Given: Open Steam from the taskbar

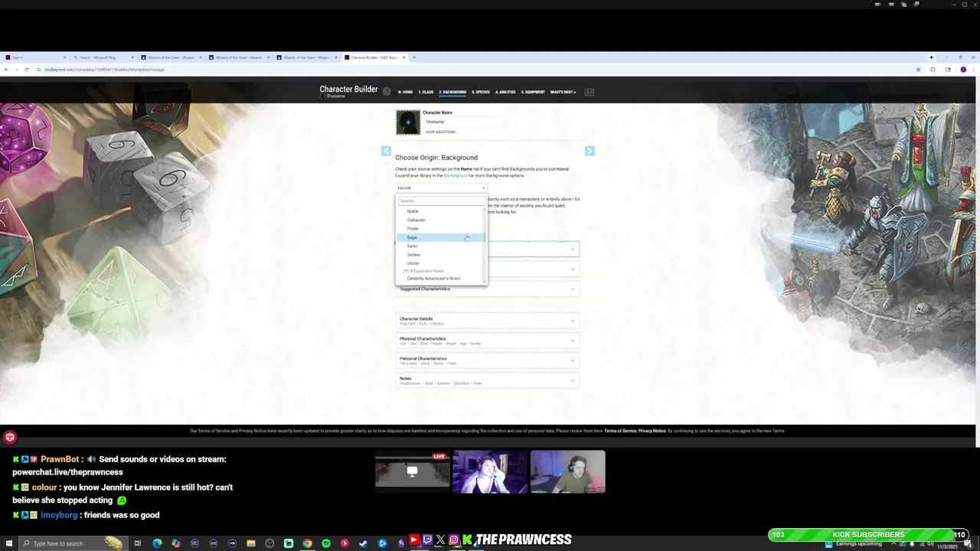Looking at the screenshot, I should point(363,543).
